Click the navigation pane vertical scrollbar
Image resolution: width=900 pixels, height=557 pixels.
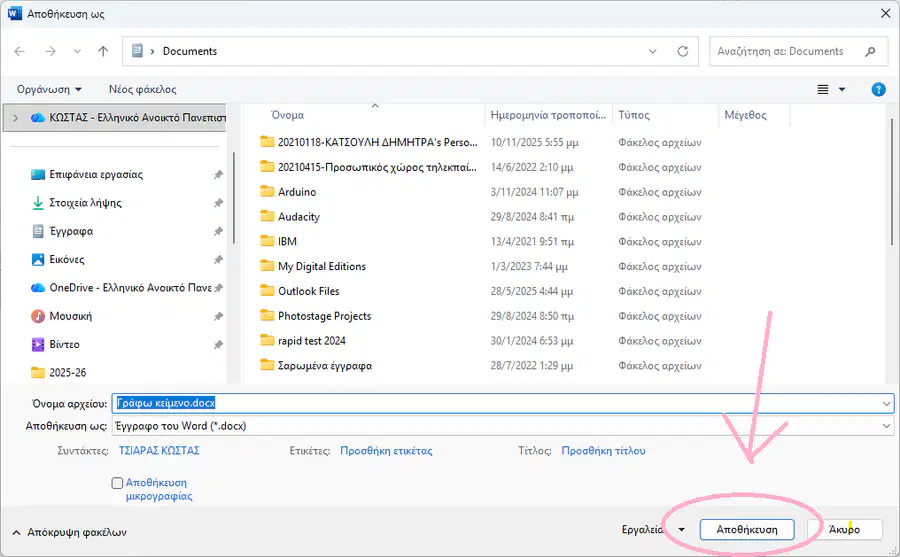234,198
